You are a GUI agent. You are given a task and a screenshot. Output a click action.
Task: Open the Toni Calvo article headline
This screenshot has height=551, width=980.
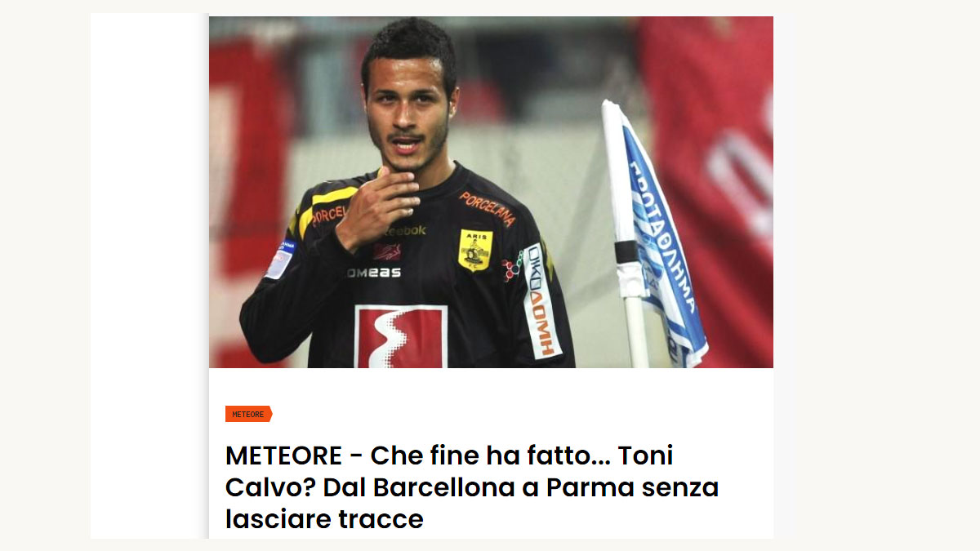coord(472,487)
